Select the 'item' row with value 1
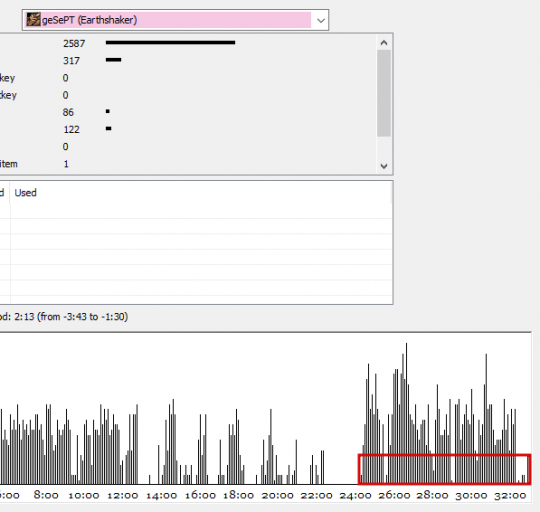 point(188,164)
